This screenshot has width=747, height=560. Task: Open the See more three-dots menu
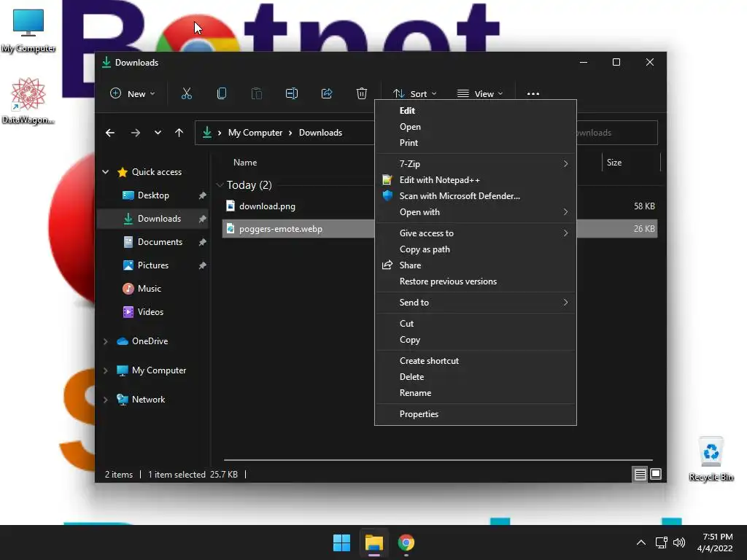coord(533,94)
